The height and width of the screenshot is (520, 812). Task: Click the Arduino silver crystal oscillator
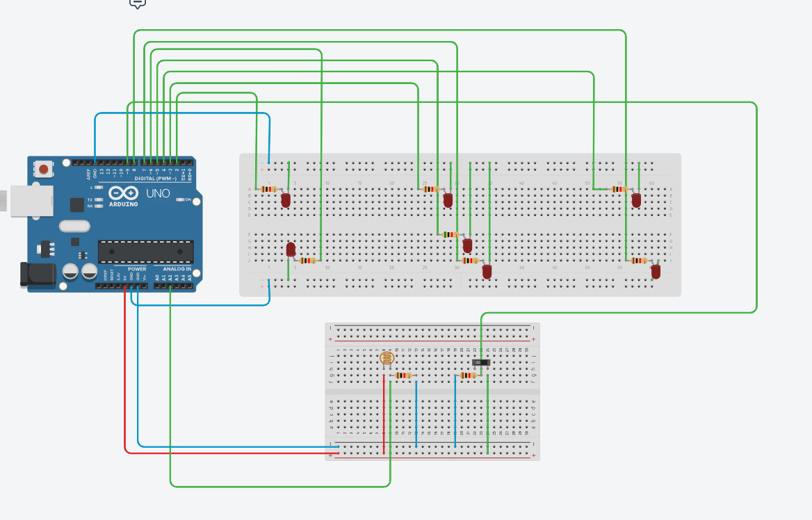click(x=74, y=226)
